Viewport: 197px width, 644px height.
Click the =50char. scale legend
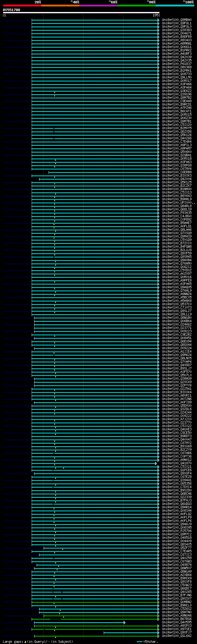pos(147,642)
